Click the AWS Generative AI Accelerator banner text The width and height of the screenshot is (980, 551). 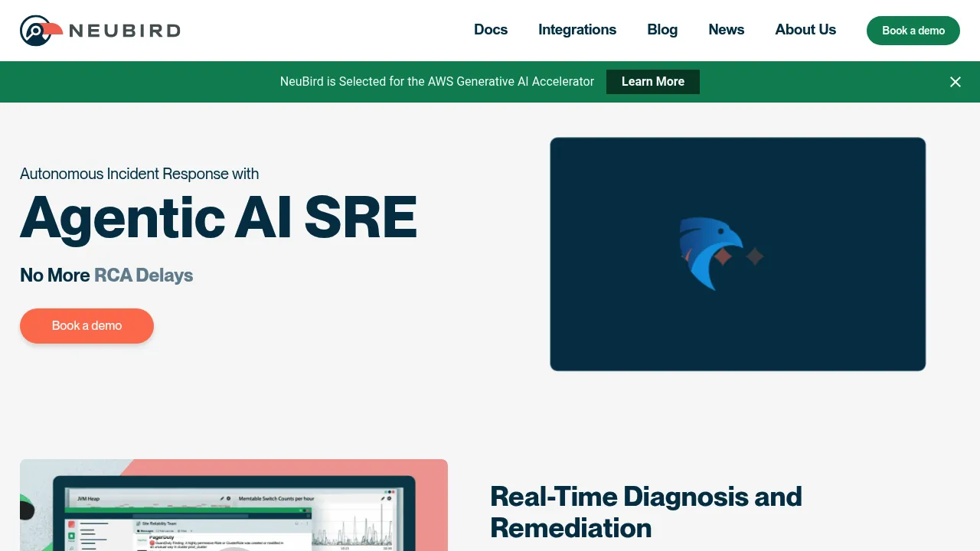[x=437, y=82]
